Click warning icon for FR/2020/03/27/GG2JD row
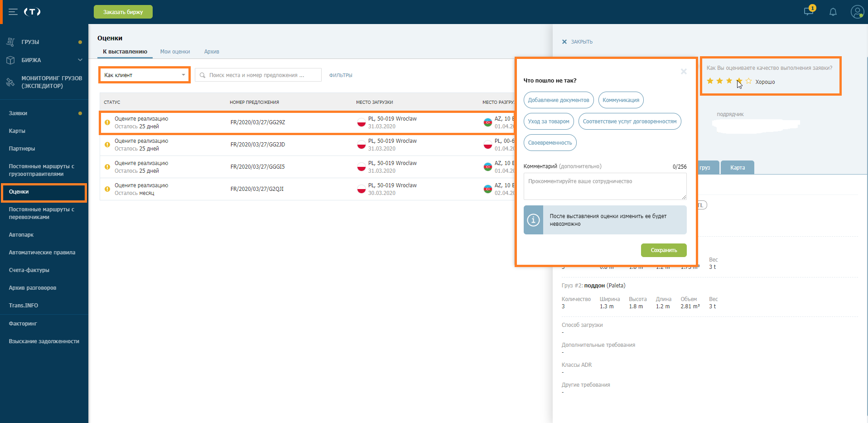The height and width of the screenshot is (423, 868). tap(107, 145)
